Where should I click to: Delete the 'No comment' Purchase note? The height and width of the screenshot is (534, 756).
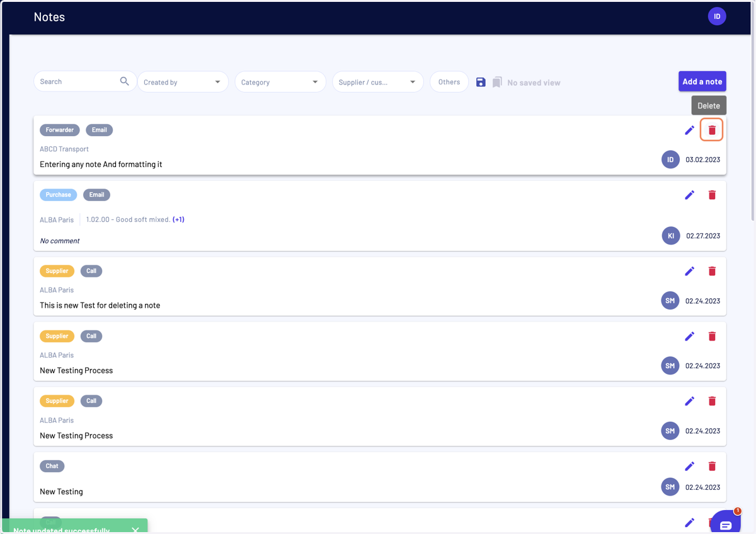pos(712,195)
